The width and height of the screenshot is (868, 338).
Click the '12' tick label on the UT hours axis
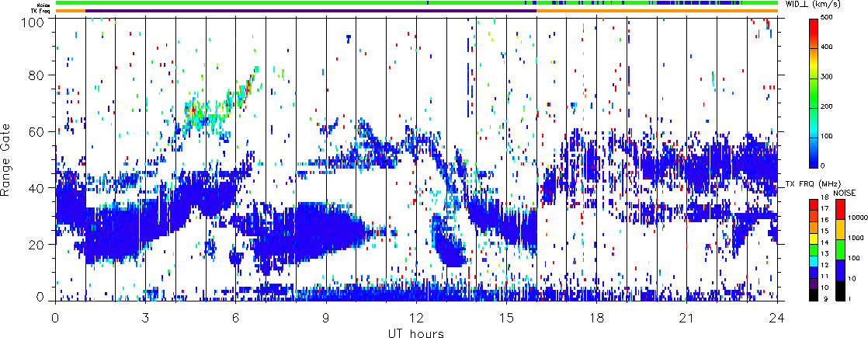click(416, 319)
